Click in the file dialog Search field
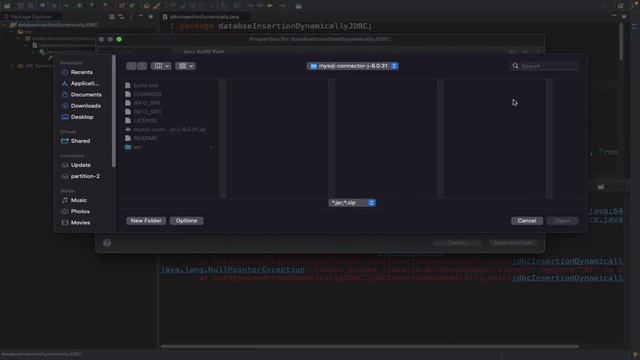This screenshot has height=360, width=640. click(544, 66)
